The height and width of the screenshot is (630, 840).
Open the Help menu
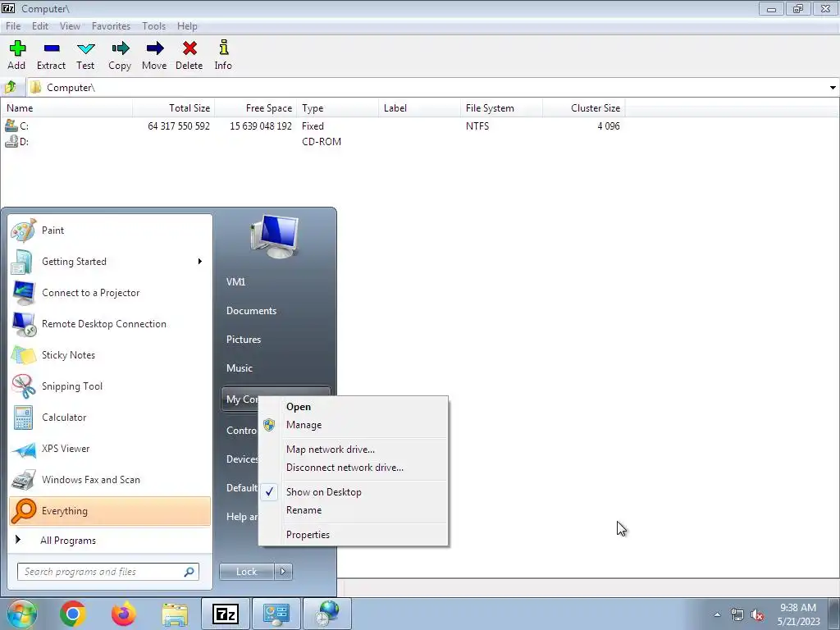(x=187, y=25)
